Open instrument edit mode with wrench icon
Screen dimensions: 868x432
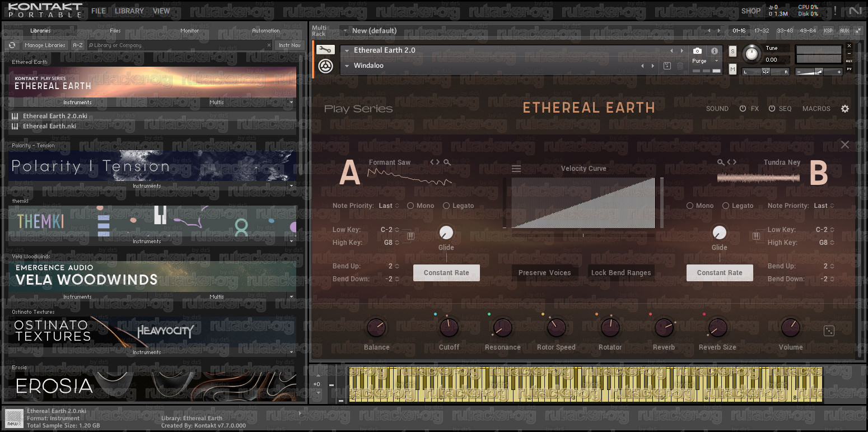point(325,50)
